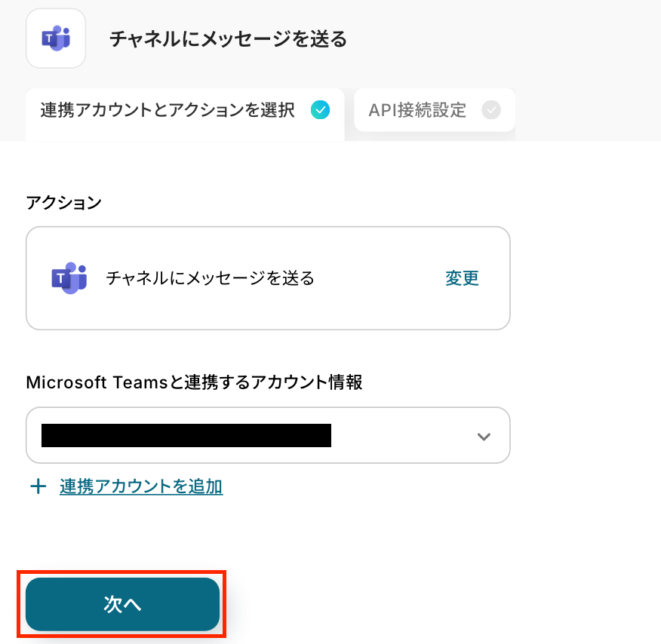661x644 pixels.
Task: Click the 変更 link to change action
Action: tap(462, 278)
